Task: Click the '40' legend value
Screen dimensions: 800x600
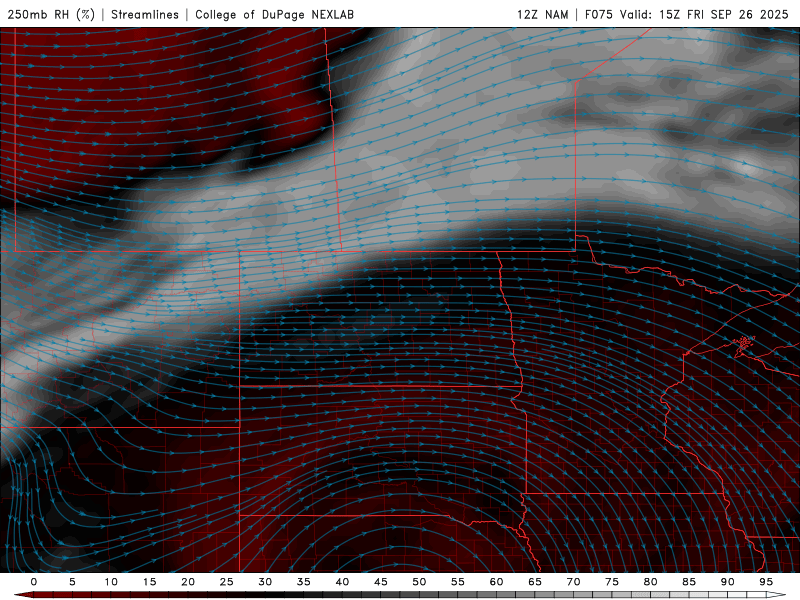Action: pyautogui.click(x=342, y=582)
